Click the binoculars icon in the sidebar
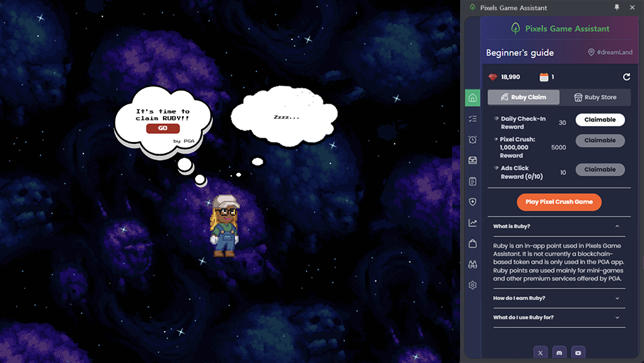 473,264
